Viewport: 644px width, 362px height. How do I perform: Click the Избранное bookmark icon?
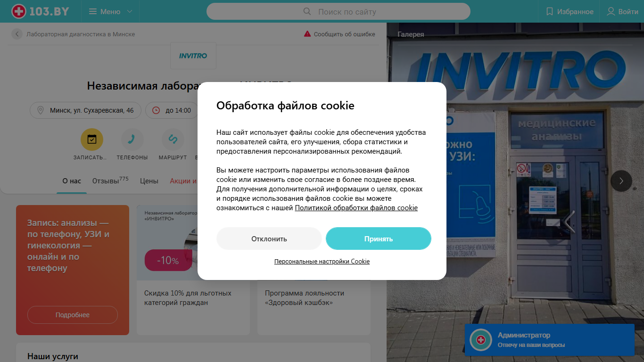549,11
